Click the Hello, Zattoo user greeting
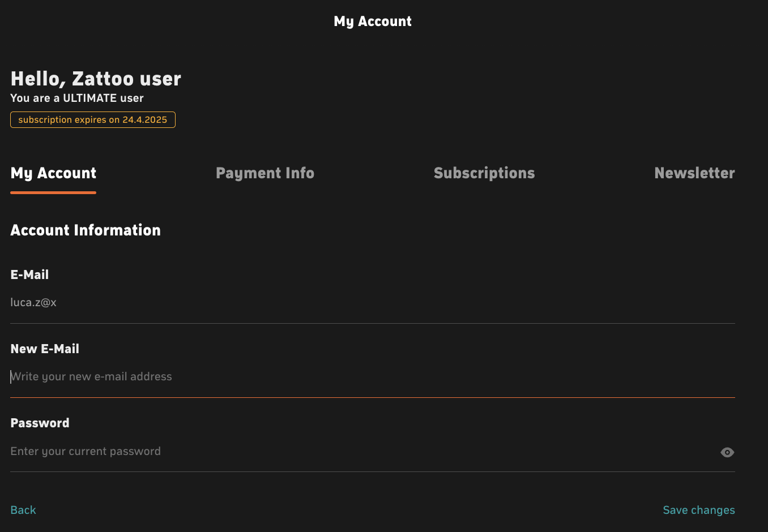768x532 pixels. tap(96, 79)
